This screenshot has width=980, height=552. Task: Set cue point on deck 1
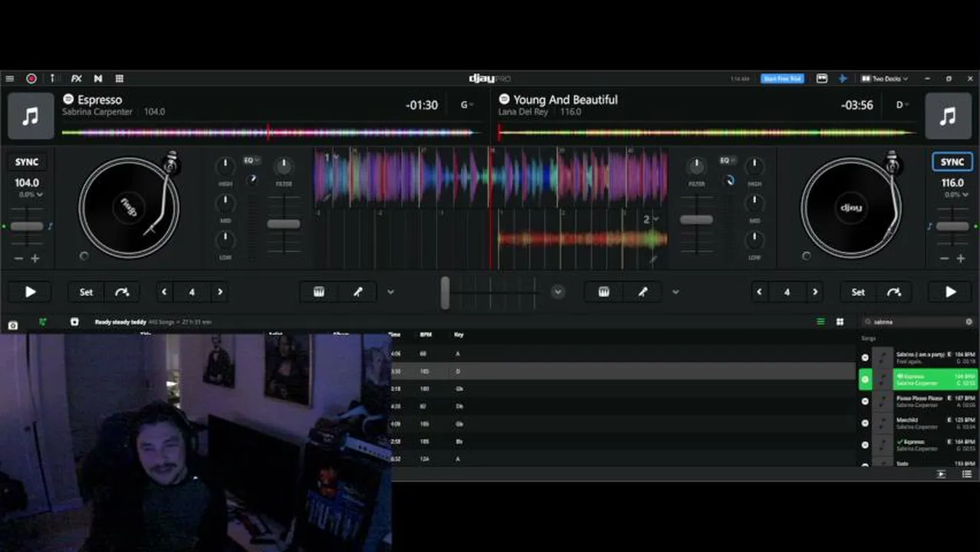[86, 292]
